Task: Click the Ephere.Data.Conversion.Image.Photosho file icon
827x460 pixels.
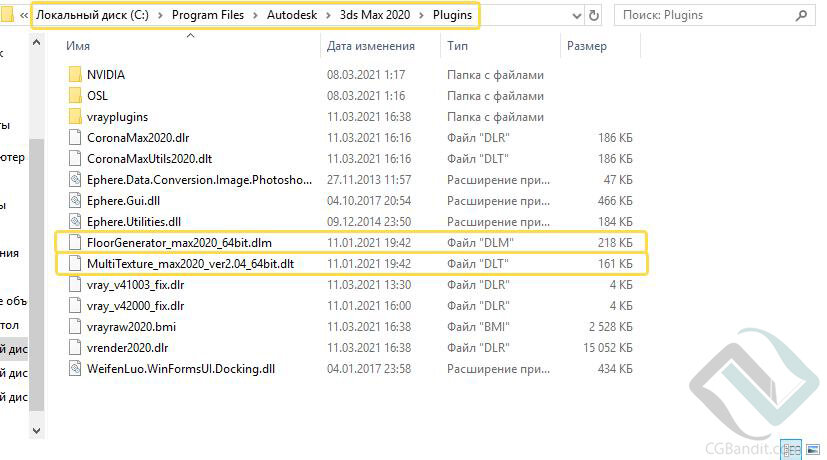Action: [x=75, y=180]
